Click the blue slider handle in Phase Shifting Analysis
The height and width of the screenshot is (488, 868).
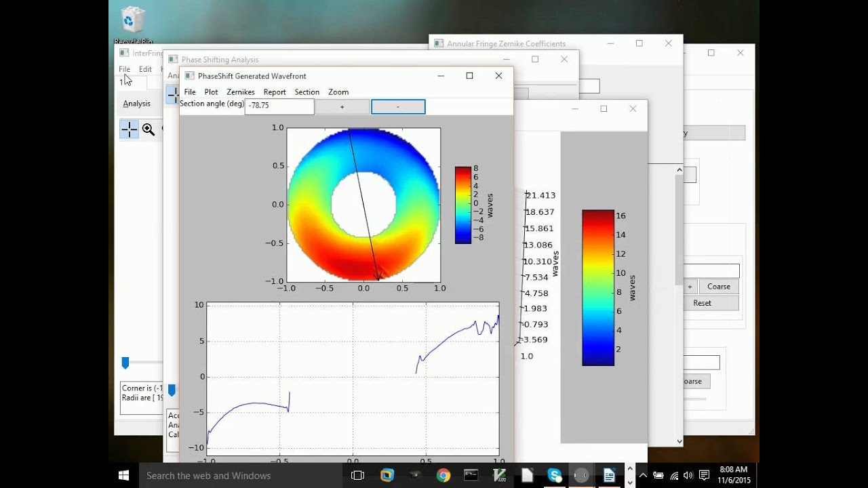tap(172, 390)
